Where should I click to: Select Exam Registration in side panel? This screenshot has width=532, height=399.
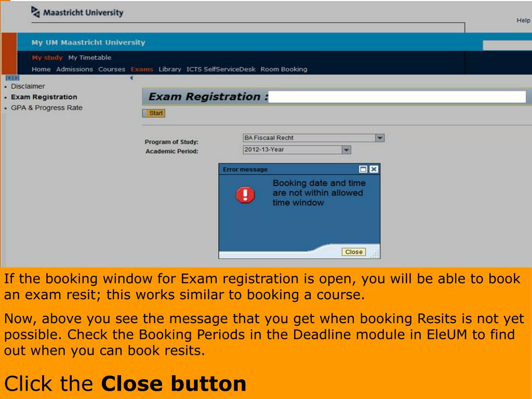44,97
